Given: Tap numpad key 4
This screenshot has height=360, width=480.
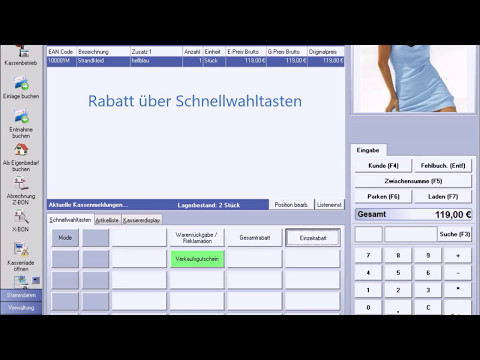Looking at the screenshot, I should coord(368,273).
